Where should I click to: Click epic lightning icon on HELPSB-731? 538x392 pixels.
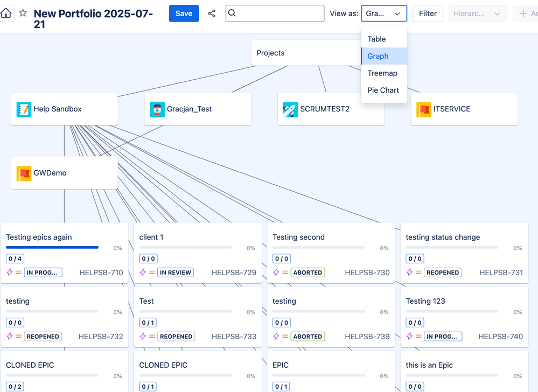[x=410, y=272]
